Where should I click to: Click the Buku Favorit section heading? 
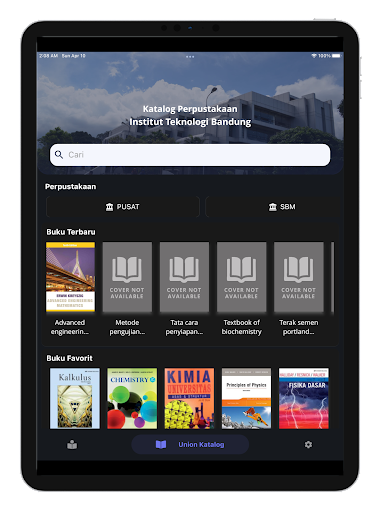[x=69, y=358]
